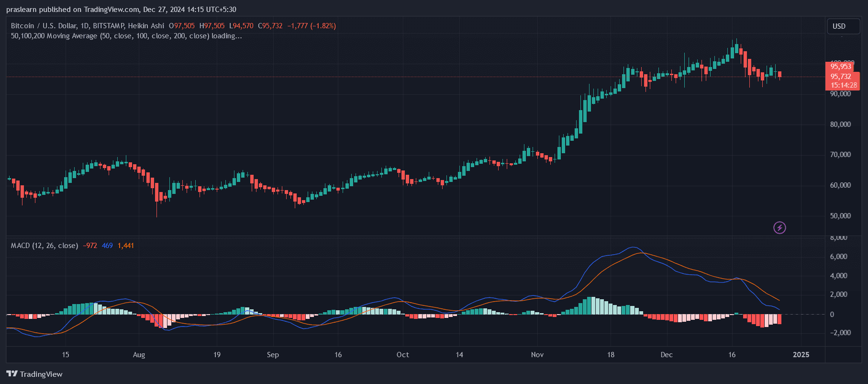Click the Sep label on time axis
This screenshot has width=868, height=384.
(273, 355)
